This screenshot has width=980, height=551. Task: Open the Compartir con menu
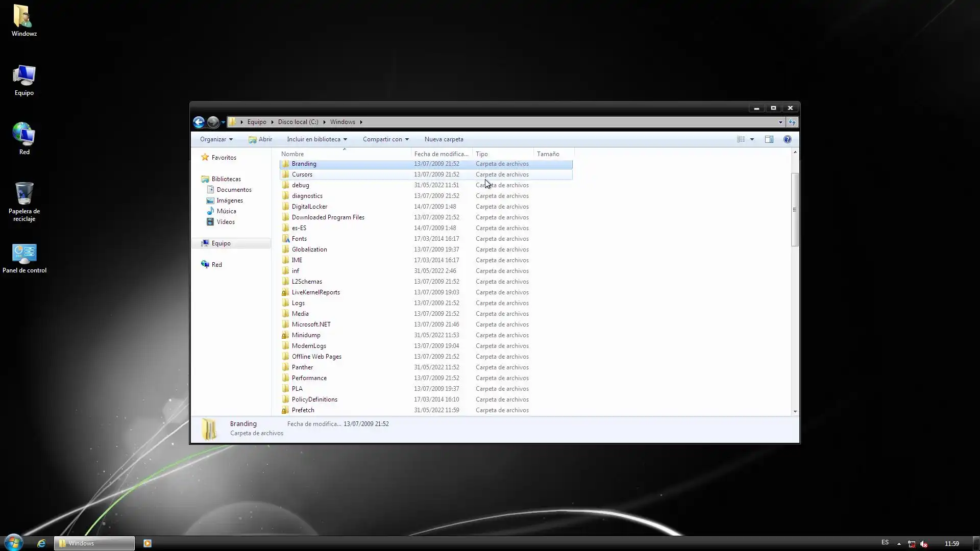pos(385,139)
